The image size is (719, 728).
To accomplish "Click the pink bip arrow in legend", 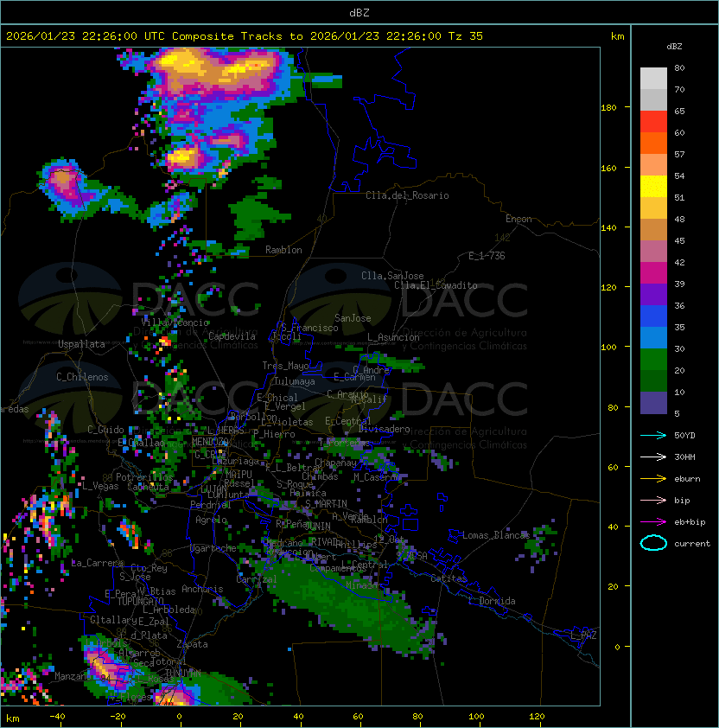I will (653, 500).
